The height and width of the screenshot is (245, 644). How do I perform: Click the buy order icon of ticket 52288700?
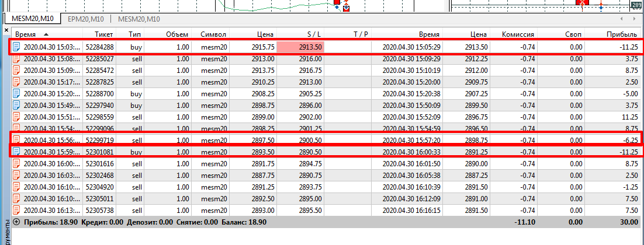16,93
